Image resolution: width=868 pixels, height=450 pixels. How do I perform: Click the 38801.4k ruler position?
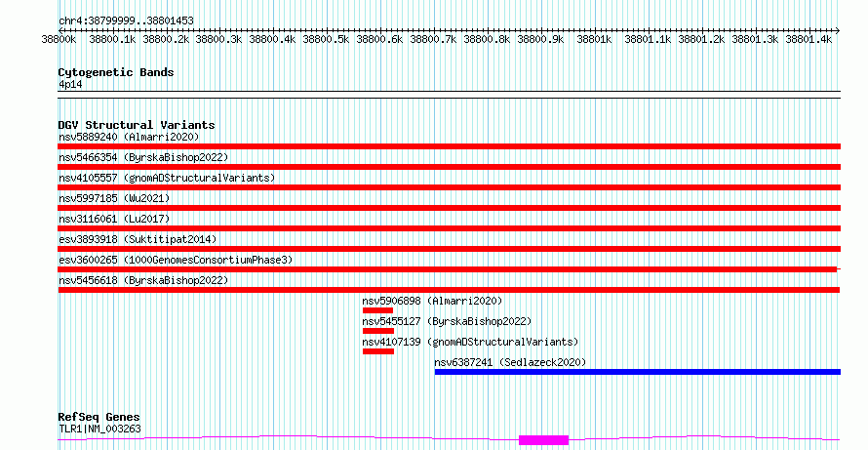(809, 39)
